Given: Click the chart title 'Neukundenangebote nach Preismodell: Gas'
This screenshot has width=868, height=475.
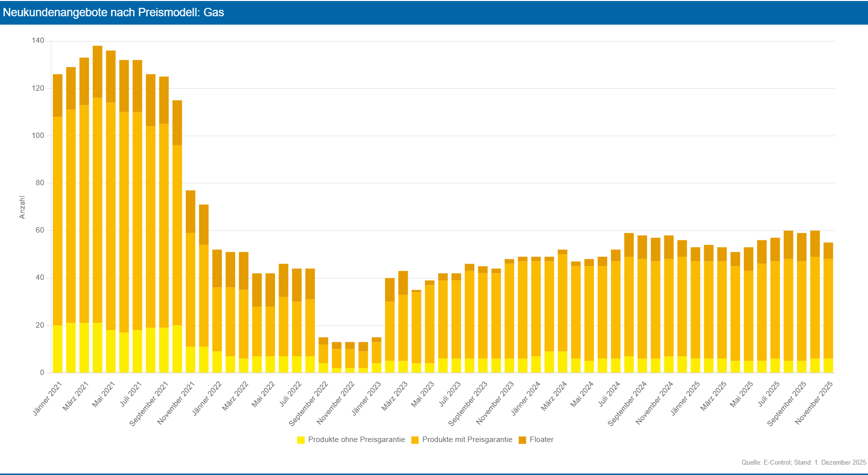Looking at the screenshot, I should [x=113, y=12].
